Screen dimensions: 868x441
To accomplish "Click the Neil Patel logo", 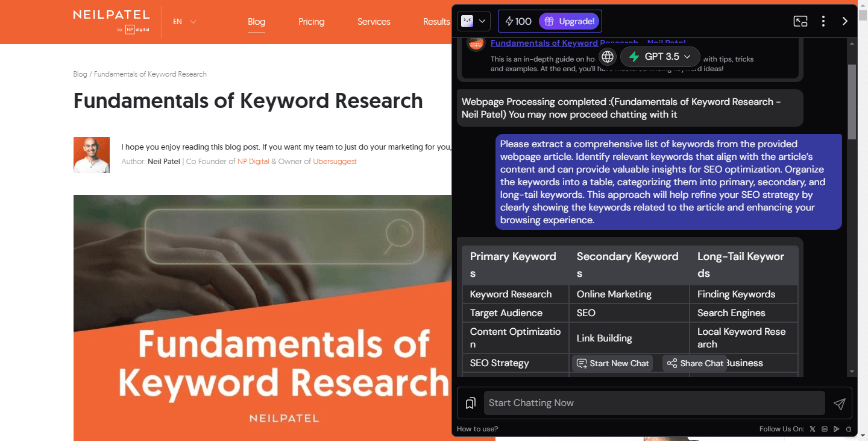I will pyautogui.click(x=112, y=22).
